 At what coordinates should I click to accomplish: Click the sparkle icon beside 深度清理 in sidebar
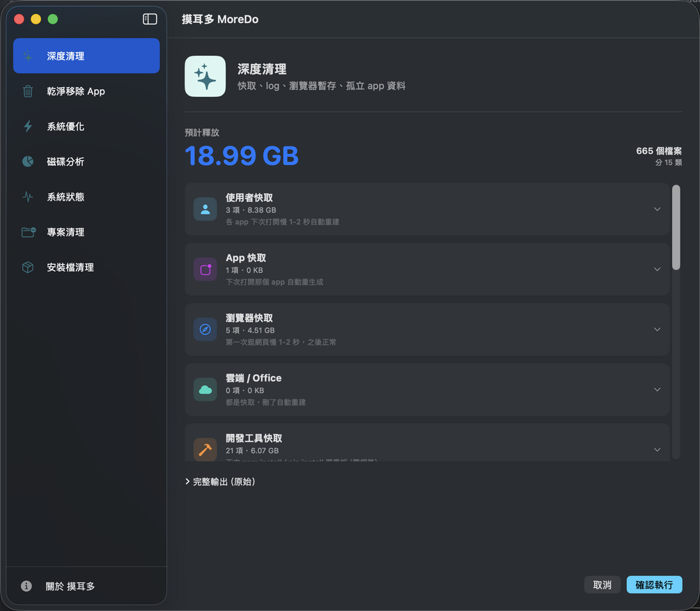click(28, 56)
